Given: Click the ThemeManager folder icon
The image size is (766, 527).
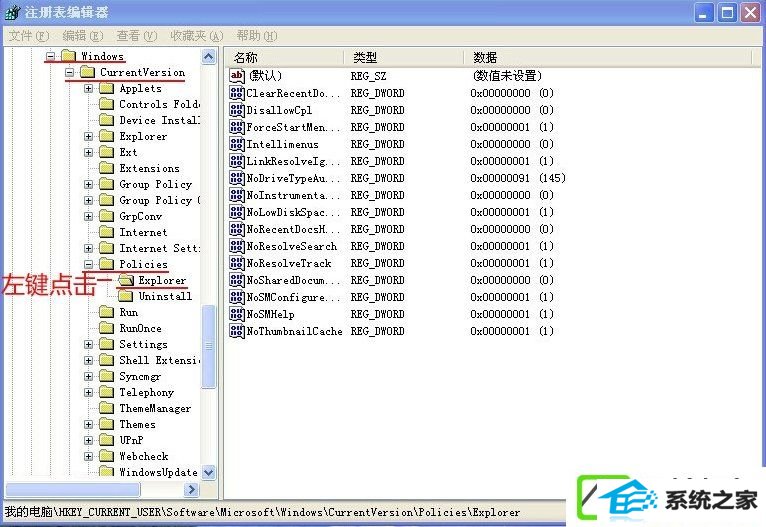Looking at the screenshot, I should [x=106, y=408].
